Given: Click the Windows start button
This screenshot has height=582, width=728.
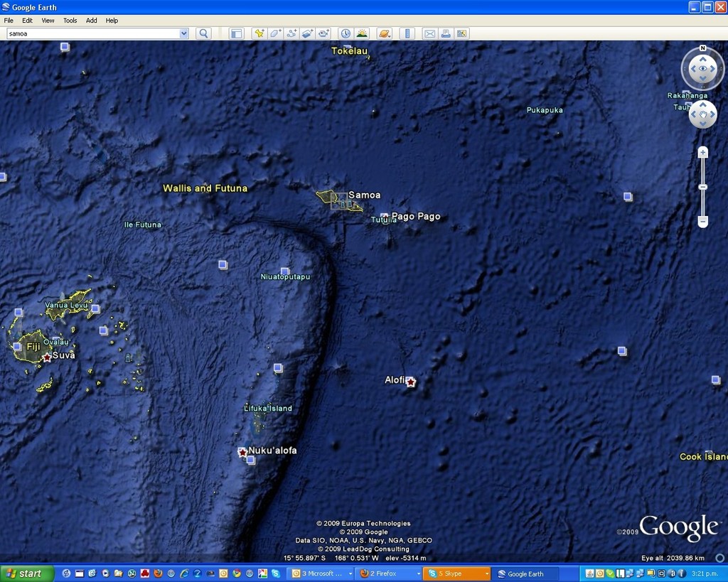Looking at the screenshot, I should click(27, 573).
